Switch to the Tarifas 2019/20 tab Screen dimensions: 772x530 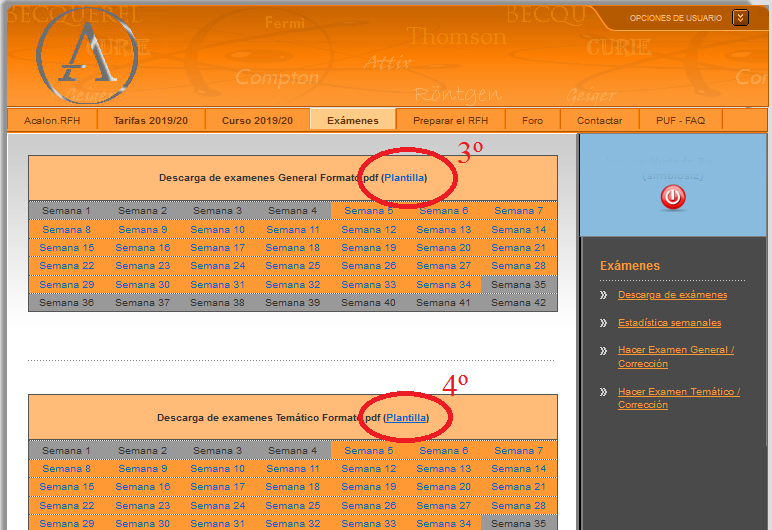click(x=150, y=120)
